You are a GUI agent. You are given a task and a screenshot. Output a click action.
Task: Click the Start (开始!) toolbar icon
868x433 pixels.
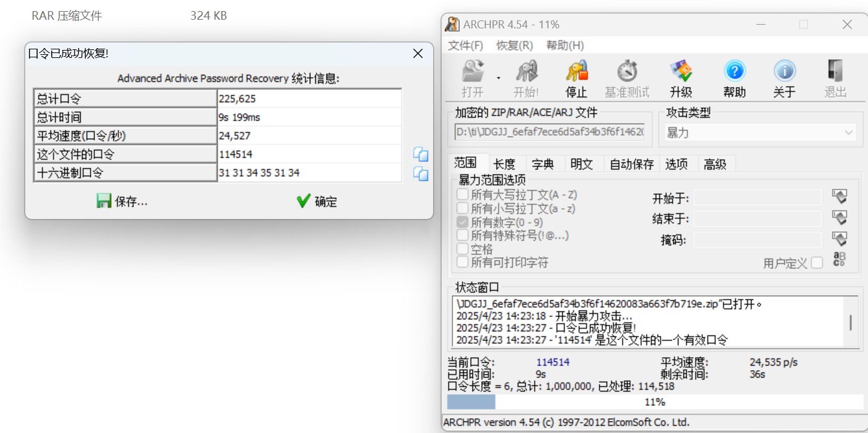pyautogui.click(x=526, y=72)
